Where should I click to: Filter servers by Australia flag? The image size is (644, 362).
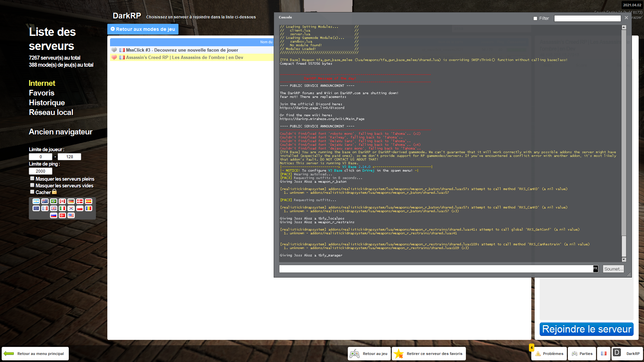tap(45, 201)
